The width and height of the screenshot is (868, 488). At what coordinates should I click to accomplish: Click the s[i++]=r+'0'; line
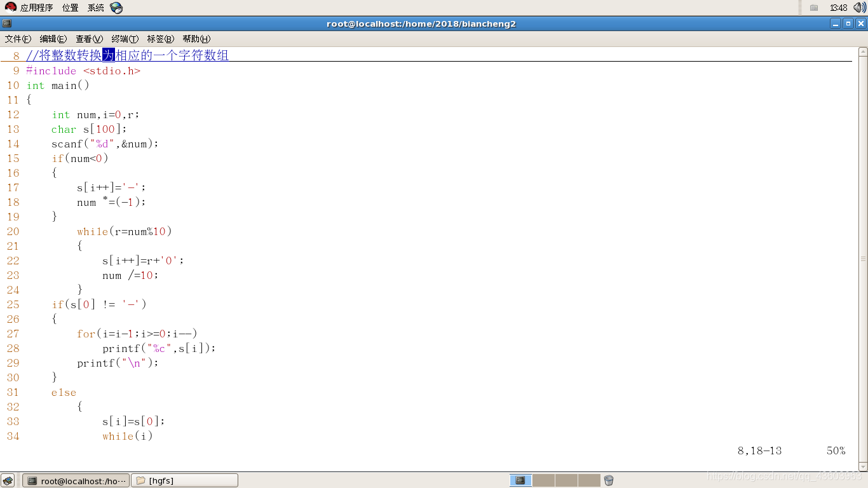coord(143,261)
